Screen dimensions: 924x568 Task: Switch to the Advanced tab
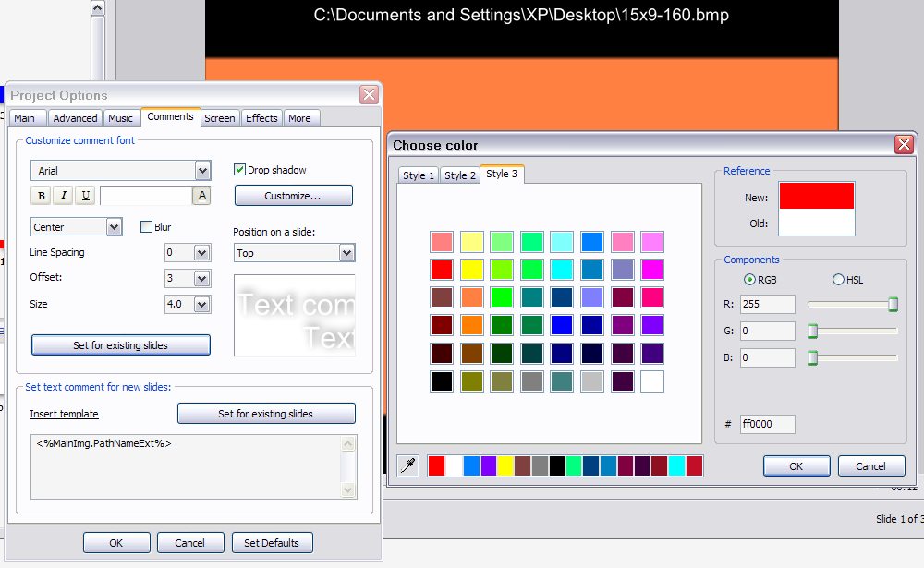(x=75, y=118)
